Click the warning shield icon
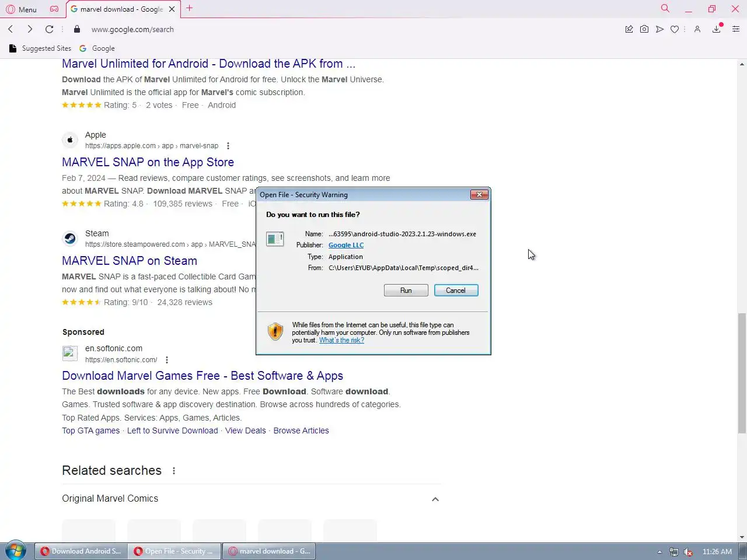The image size is (747, 560). click(275, 331)
